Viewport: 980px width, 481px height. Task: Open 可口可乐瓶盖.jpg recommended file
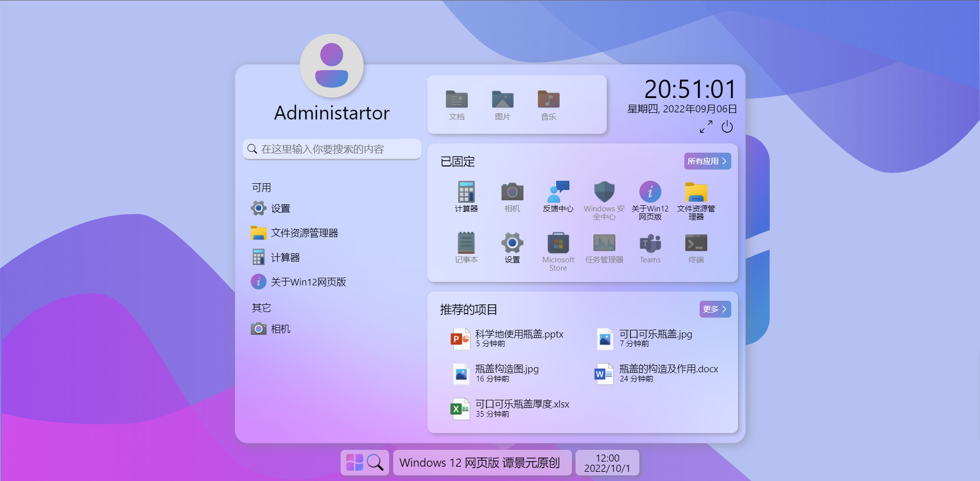point(644,339)
